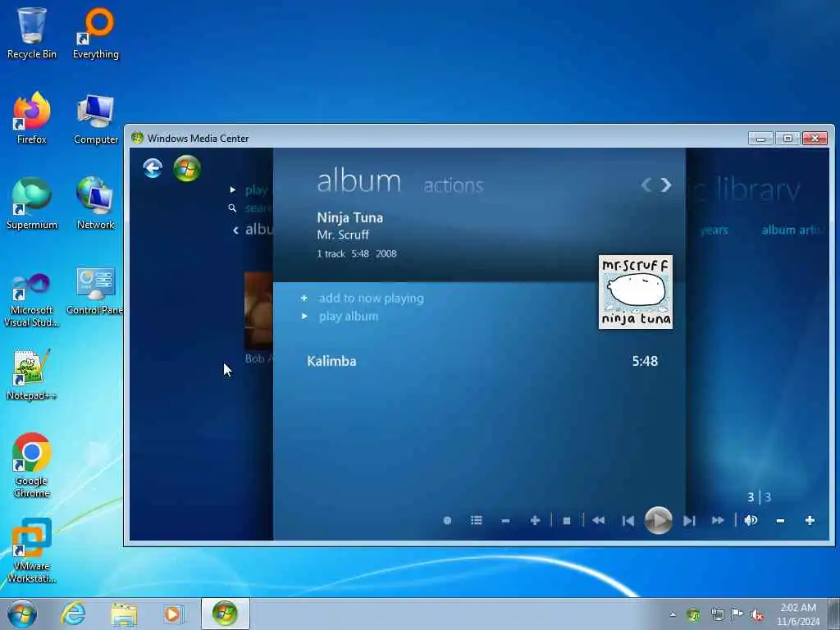Select the Kalimba duration 5:48
This screenshot has height=630, width=840.
click(645, 361)
